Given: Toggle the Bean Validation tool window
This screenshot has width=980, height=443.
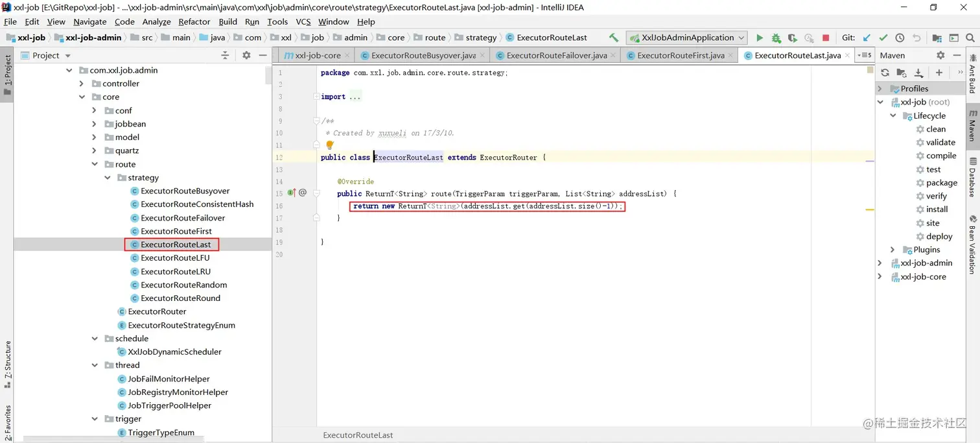Looking at the screenshot, I should pos(972,244).
